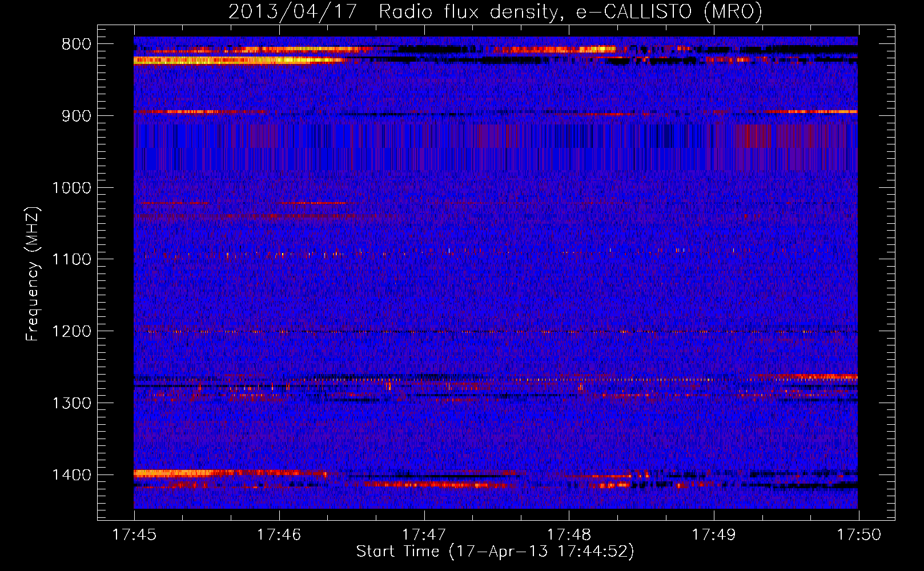The width and height of the screenshot is (924, 571).
Task: Click the 800 frequency tick label
Action: pyautogui.click(x=77, y=45)
